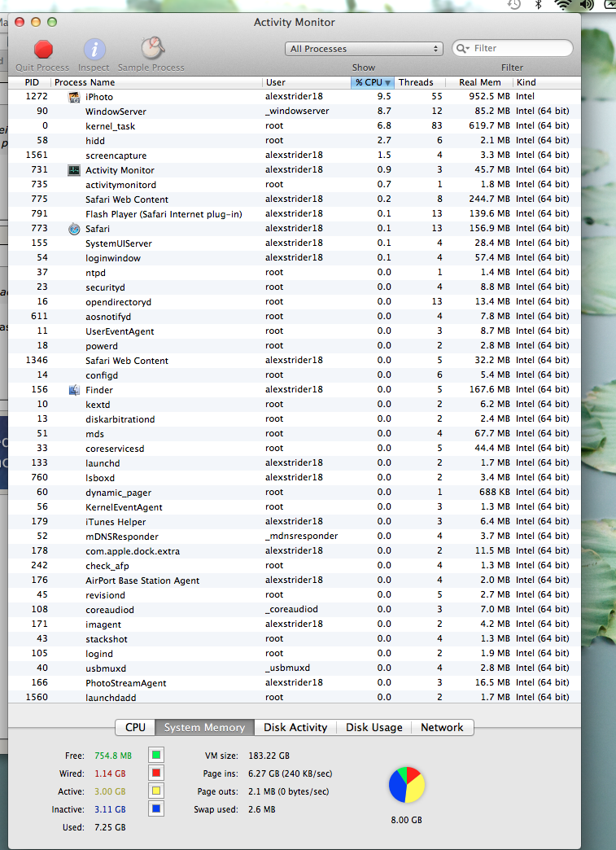Image resolution: width=616 pixels, height=850 pixels.
Task: Click the Wi-Fi icon in the menu bar
Action: tap(563, 4)
